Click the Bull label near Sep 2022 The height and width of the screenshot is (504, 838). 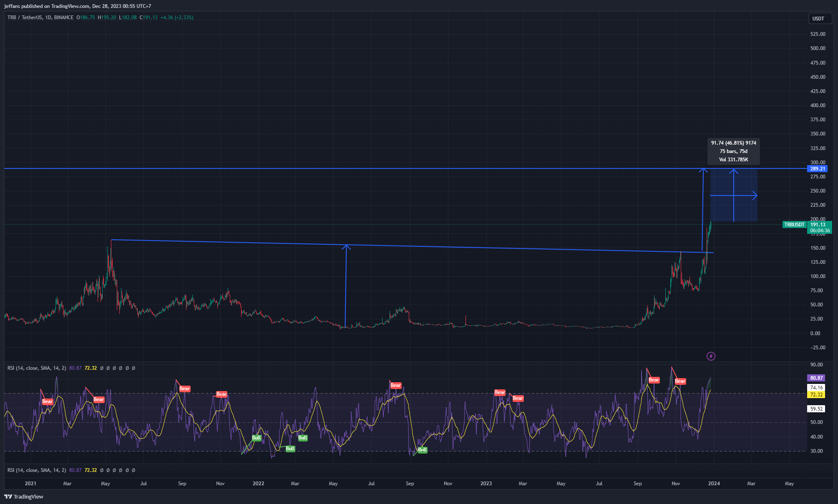pyautogui.click(x=423, y=450)
